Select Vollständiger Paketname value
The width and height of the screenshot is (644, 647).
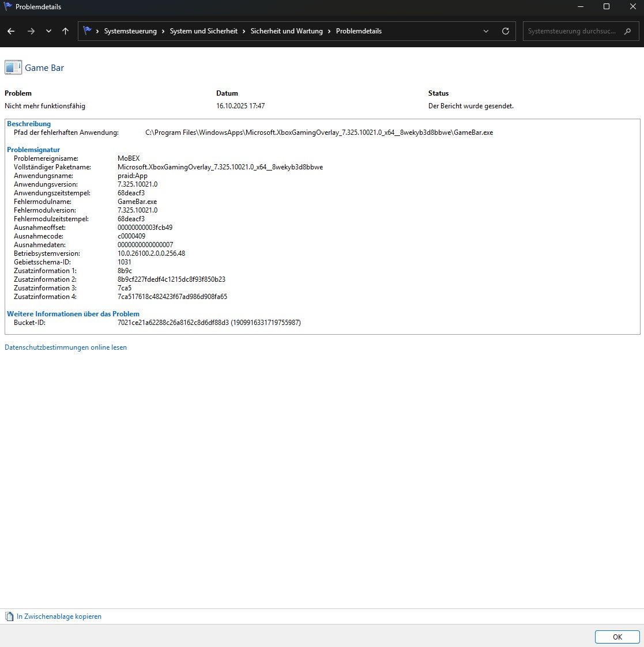tap(220, 167)
